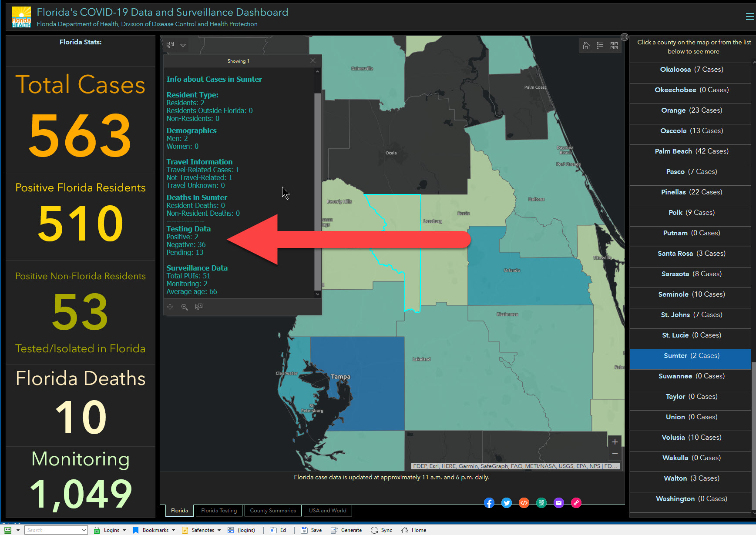Image resolution: width=756 pixels, height=535 pixels.
Task: Expand the map panel to fullscreen
Action: point(625,37)
